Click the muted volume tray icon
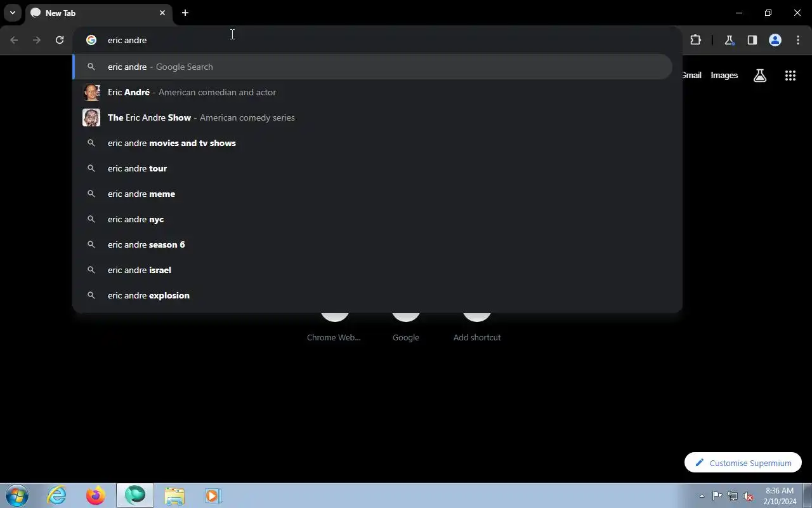Screen dimensions: 812x508 [x=749, y=496]
